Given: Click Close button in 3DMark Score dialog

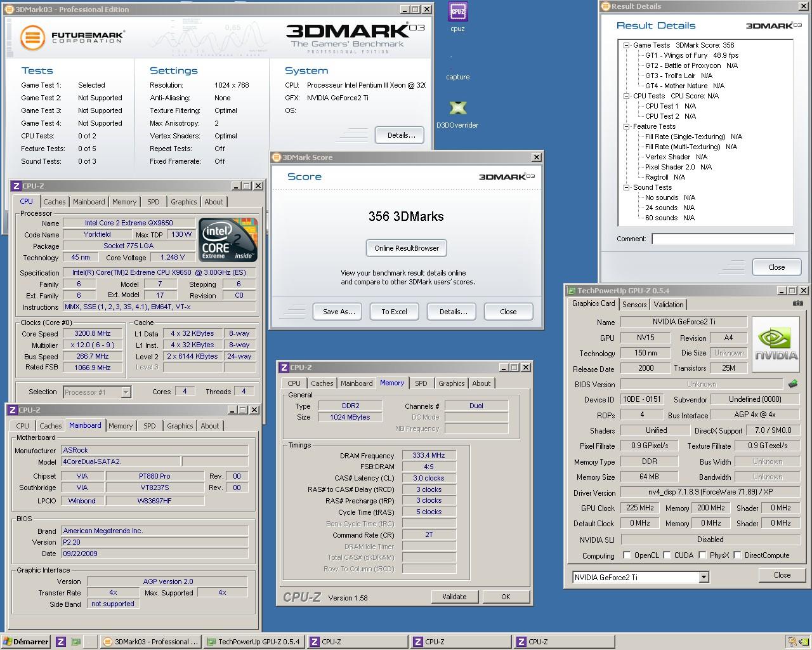Looking at the screenshot, I should (508, 312).
